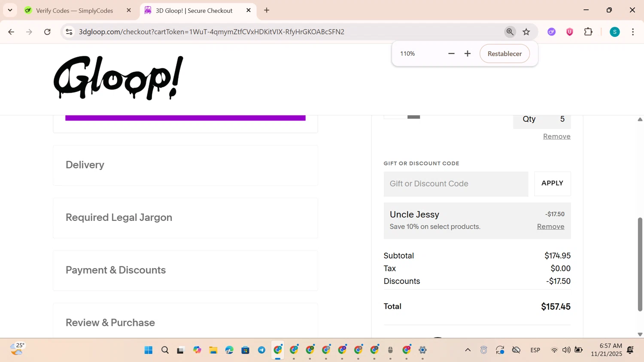The height and width of the screenshot is (362, 644).
Task: Open the tab search dropdown arrow
Action: point(10,10)
